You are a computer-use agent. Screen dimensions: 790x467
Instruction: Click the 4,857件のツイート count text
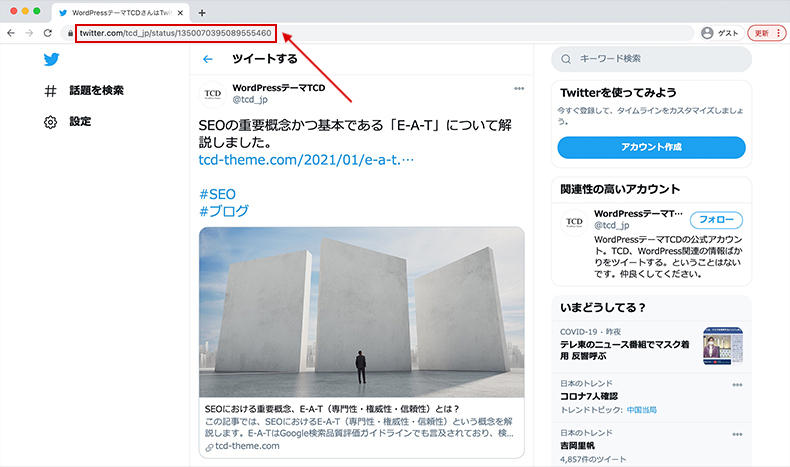tap(593, 459)
